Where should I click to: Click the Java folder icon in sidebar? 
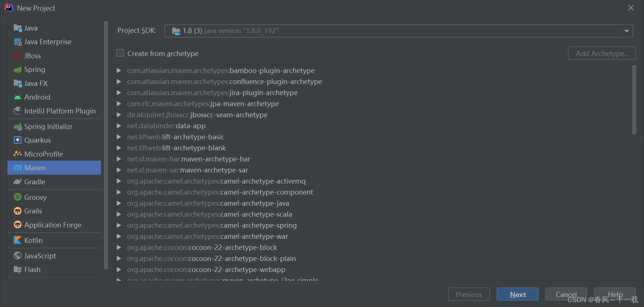click(x=18, y=28)
